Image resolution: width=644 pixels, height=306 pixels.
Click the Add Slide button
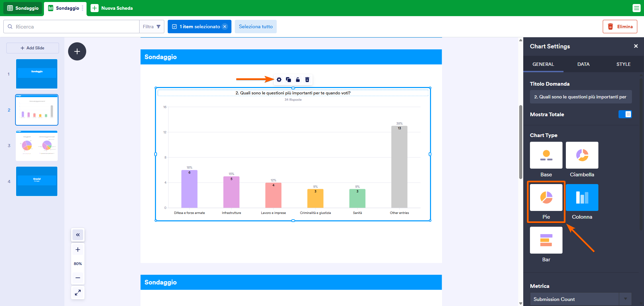pyautogui.click(x=33, y=48)
